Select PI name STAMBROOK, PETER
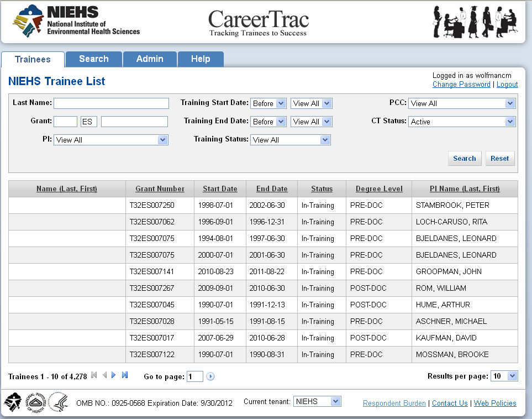Image resolution: width=532 pixels, height=419 pixels. coord(452,206)
